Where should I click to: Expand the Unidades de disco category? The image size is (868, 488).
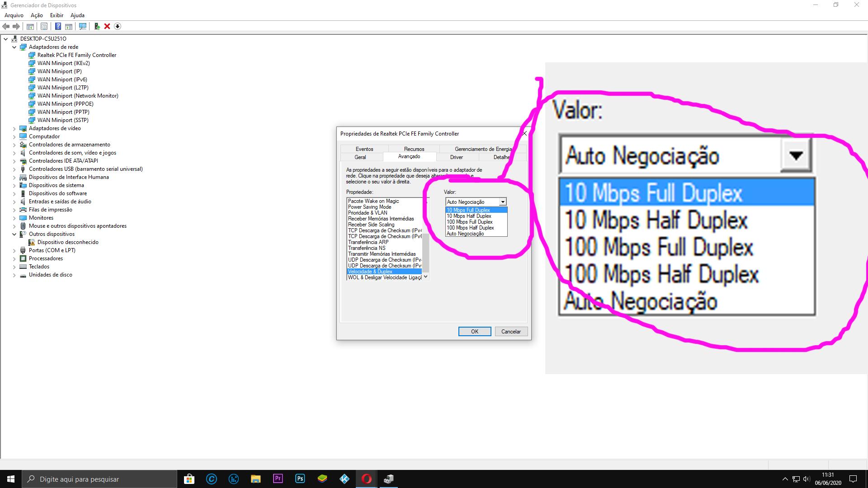tap(14, 275)
